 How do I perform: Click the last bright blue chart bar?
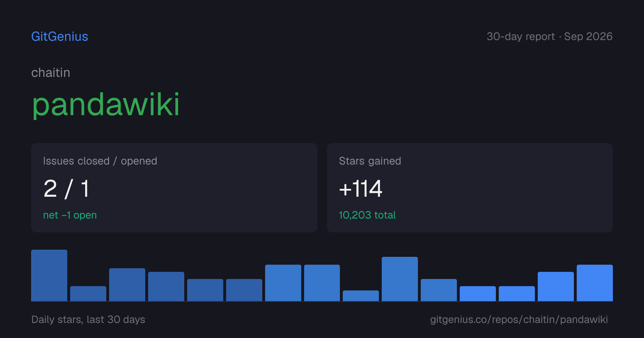pyautogui.click(x=595, y=283)
